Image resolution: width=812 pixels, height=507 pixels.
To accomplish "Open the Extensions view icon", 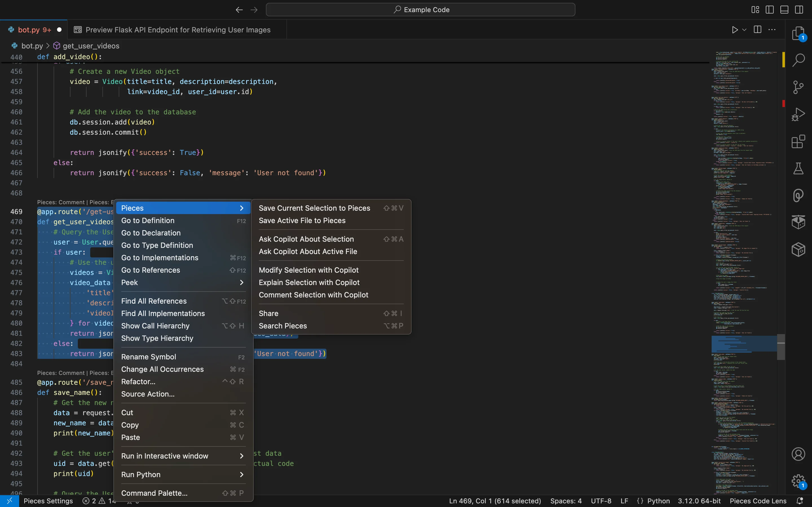I will point(798,141).
